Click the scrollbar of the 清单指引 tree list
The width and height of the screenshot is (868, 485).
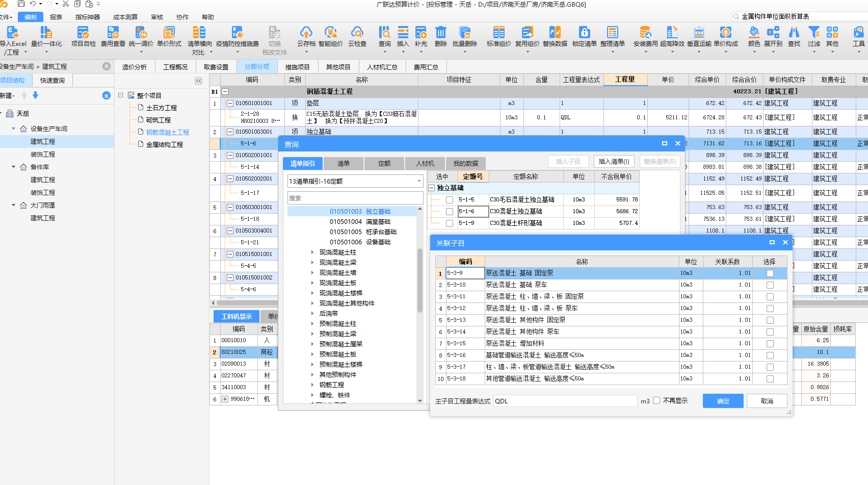point(420,280)
